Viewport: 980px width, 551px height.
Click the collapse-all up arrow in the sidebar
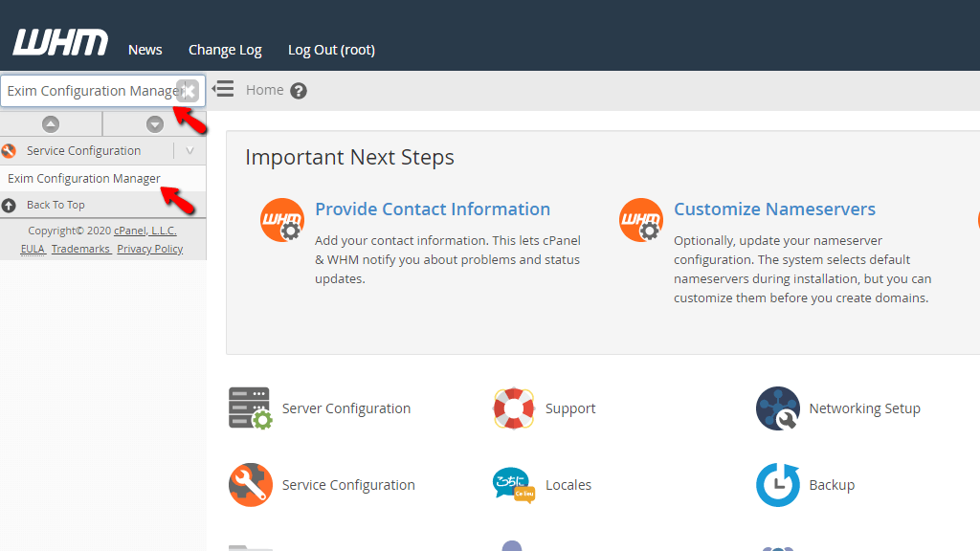[x=51, y=124]
